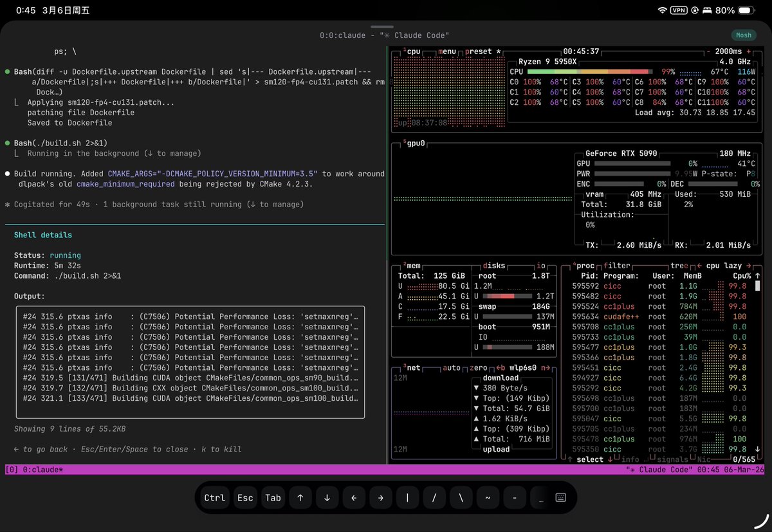This screenshot has height=532, width=772.
Task: Click the select up arrow in proc footer
Action: pos(571,459)
